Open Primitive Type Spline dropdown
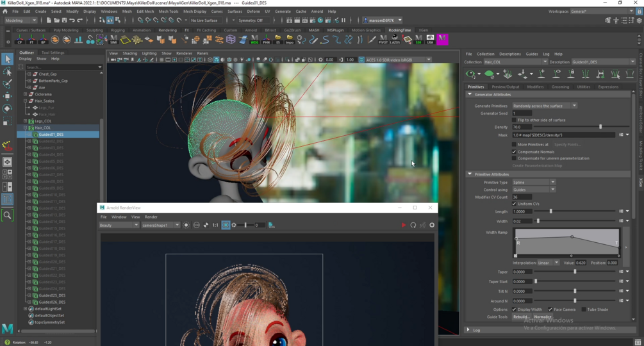The width and height of the screenshot is (644, 346). tap(534, 182)
